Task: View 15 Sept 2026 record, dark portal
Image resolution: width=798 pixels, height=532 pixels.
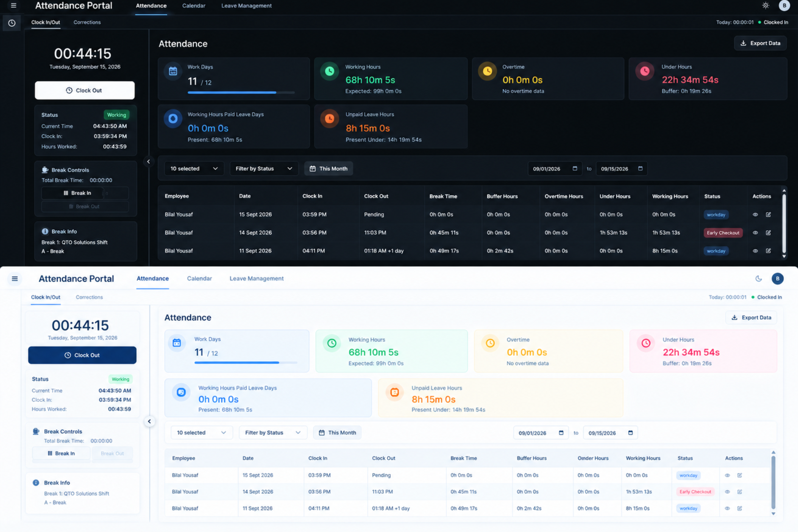Action: point(755,215)
